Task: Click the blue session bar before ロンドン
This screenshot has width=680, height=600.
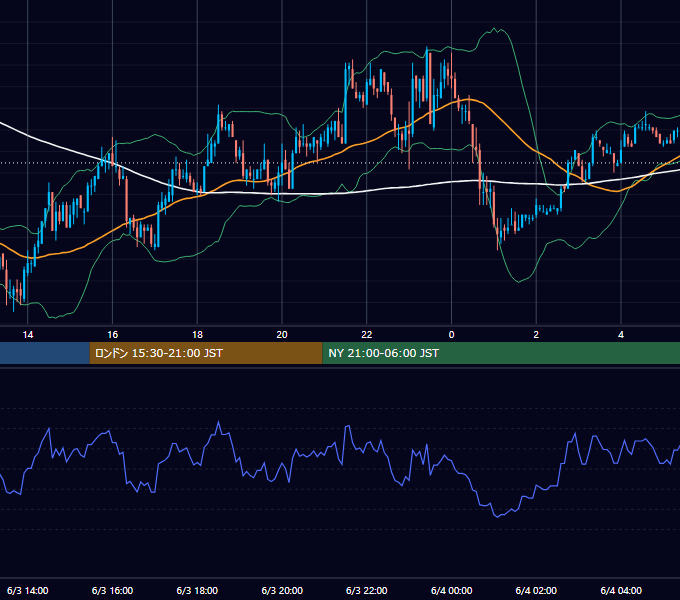Action: point(45,353)
